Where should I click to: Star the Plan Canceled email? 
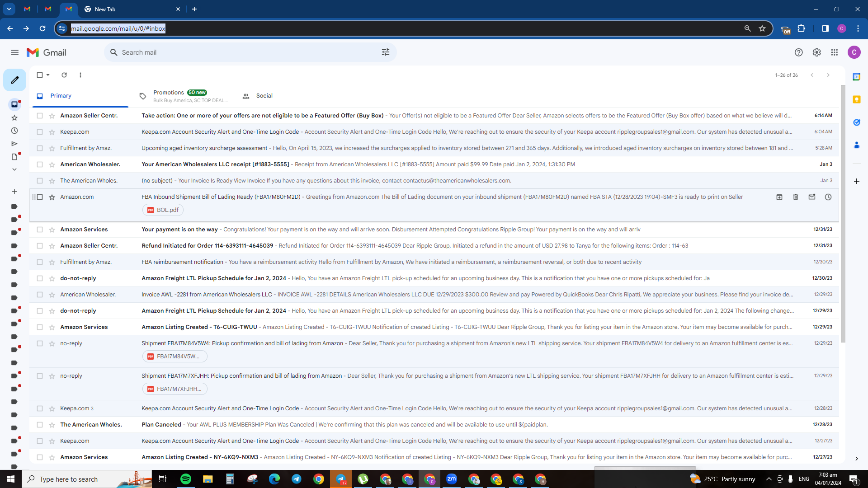coord(52,425)
